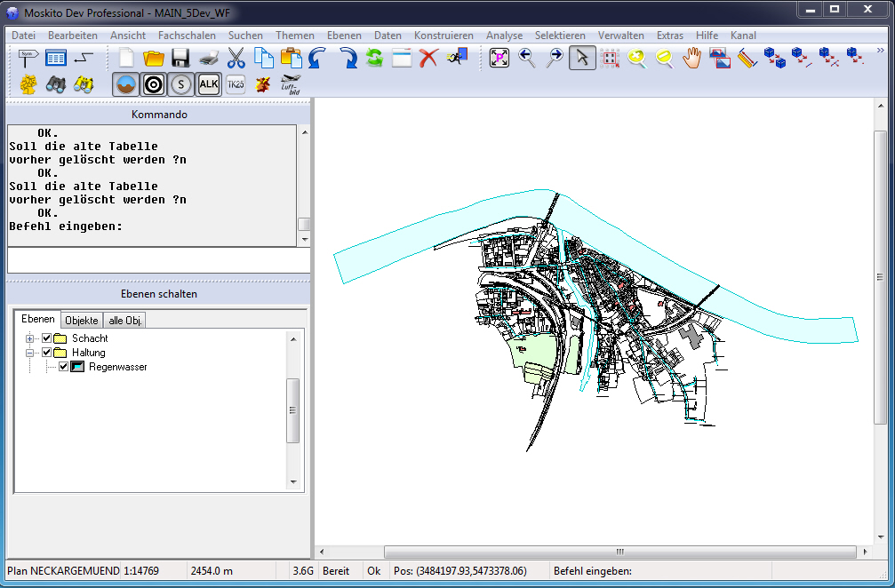
Task: Open the alle Obj. tab
Action: click(x=125, y=320)
